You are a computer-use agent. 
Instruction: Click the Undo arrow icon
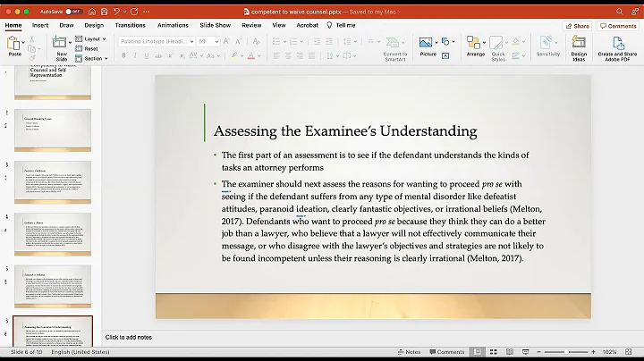[x=116, y=12]
